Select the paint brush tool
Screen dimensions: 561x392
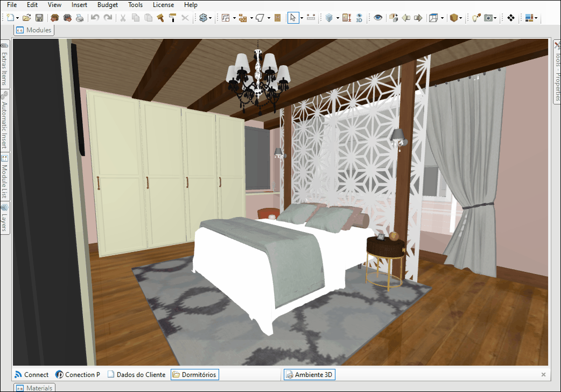[x=160, y=18]
